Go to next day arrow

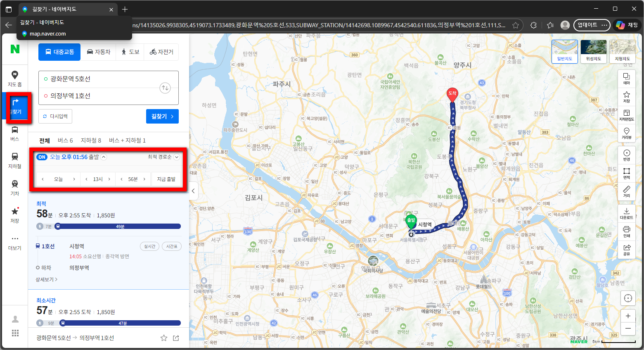tap(74, 179)
